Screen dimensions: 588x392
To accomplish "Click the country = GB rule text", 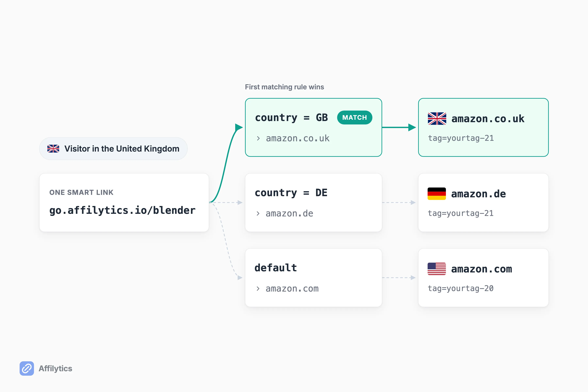I will tap(291, 117).
